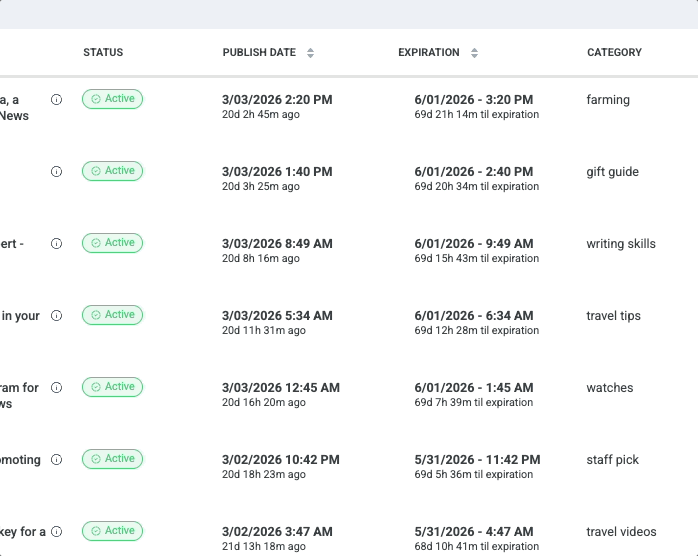Click Active badge in gift guide row
The height and width of the screenshot is (556, 698).
(x=112, y=171)
